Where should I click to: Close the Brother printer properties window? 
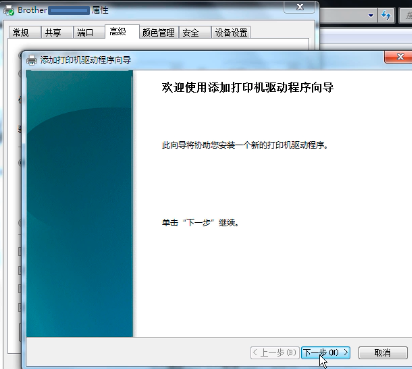pos(300,7)
